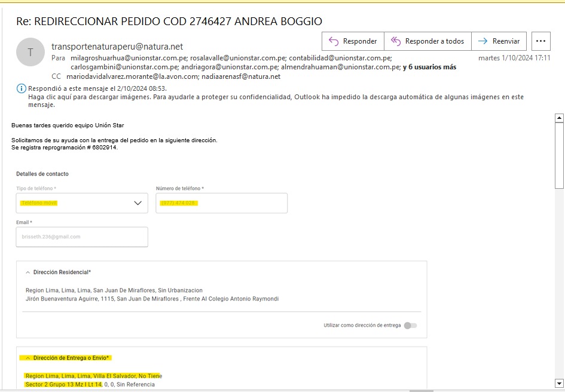Collapse the Dirección Residencial section
Image resolution: width=565 pixels, height=392 pixels.
[28, 272]
